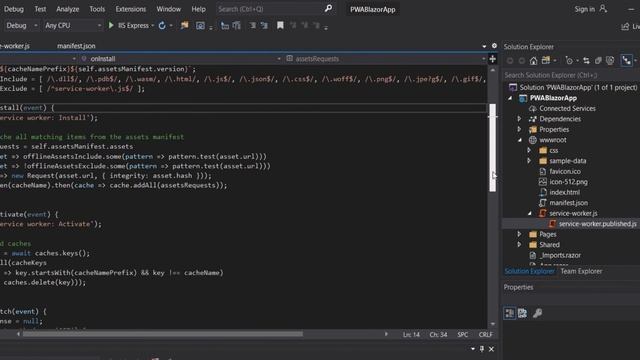
Task: Open the Debug menu
Action: [x=13, y=9]
